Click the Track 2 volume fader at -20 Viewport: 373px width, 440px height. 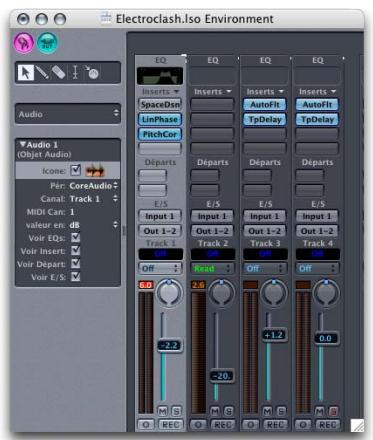pos(222,376)
